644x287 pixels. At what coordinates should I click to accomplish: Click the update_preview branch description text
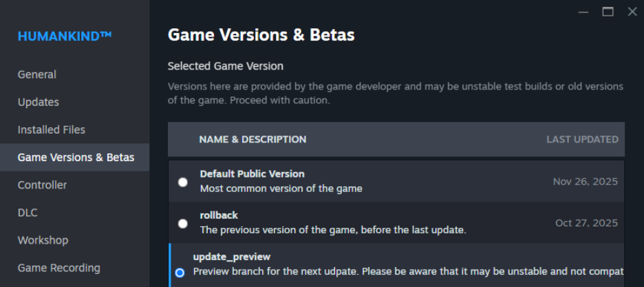(406, 271)
